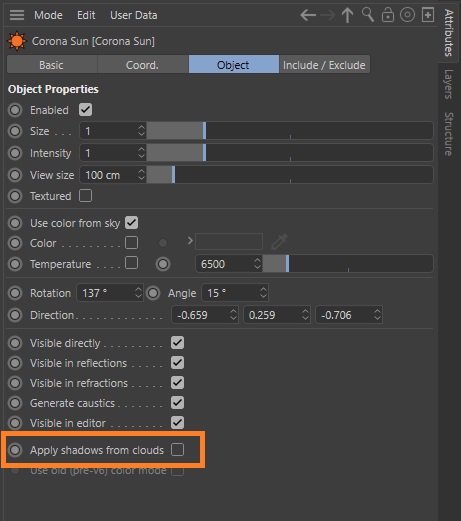This screenshot has height=521, width=461.
Task: Click the View size stepper arrows
Action: (141, 175)
